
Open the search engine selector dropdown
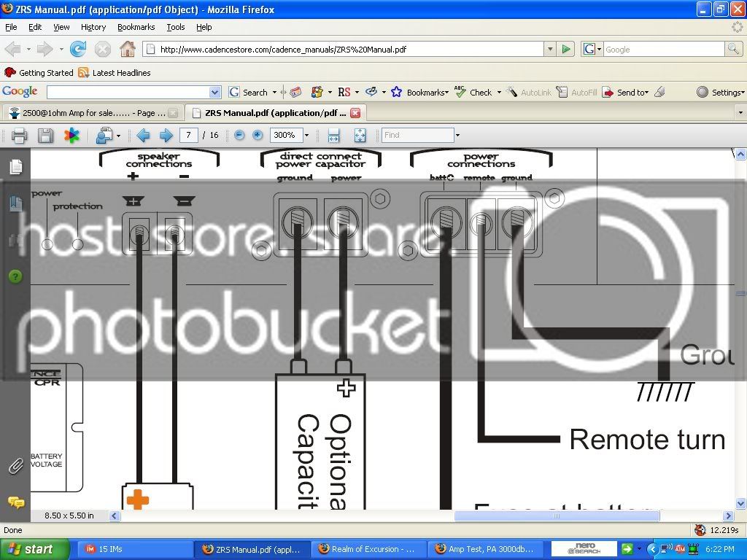[x=600, y=49]
